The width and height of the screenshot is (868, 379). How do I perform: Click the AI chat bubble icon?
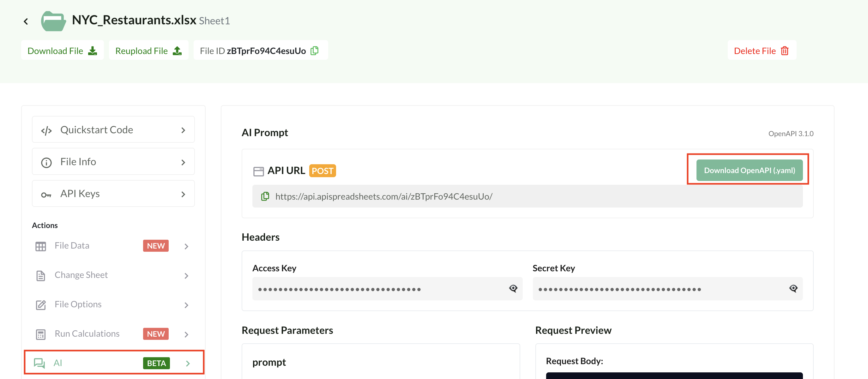coord(40,363)
